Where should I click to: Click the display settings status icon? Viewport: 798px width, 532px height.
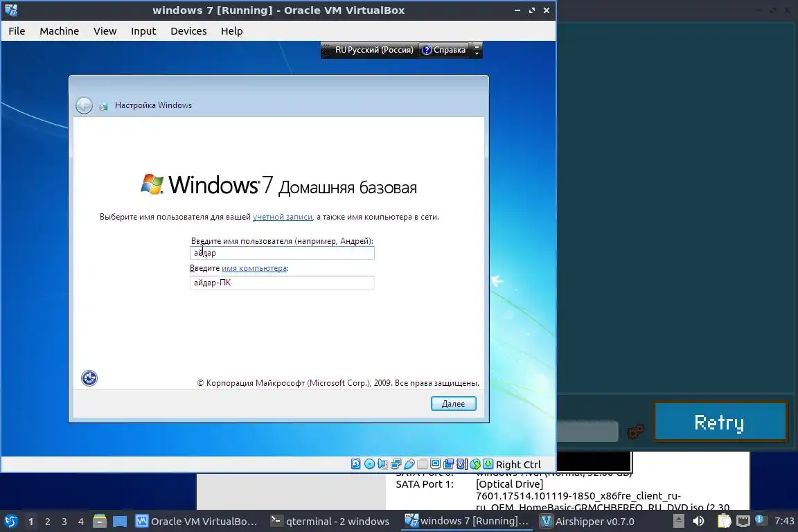point(435,464)
